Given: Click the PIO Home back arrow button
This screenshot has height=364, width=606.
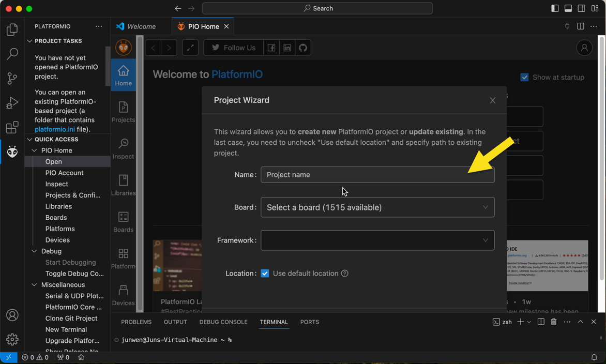Looking at the screenshot, I should coord(153,48).
